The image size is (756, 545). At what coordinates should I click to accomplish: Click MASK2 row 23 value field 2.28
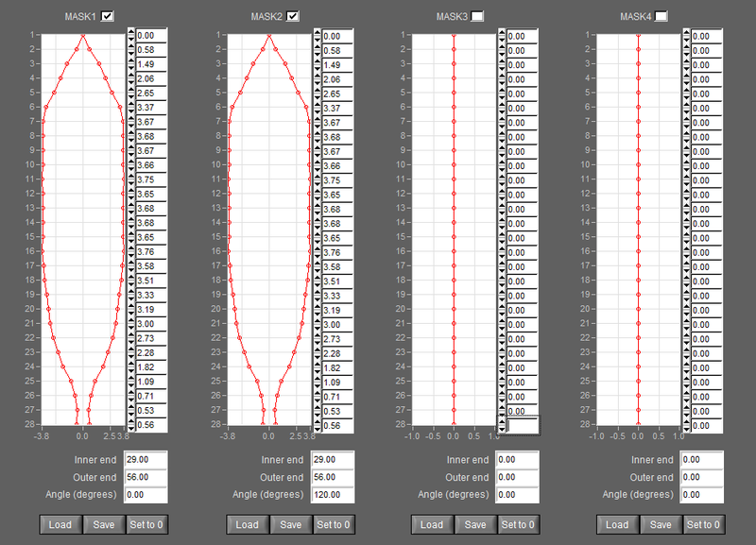click(337, 353)
